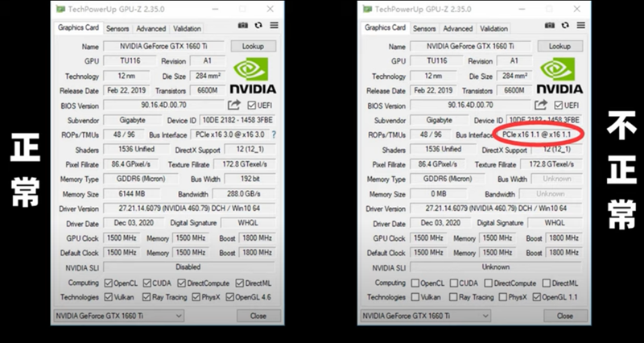The height and width of the screenshot is (343, 644).
Task: Click the PCIe x16 1.1 Bus Interface field
Action: (538, 134)
